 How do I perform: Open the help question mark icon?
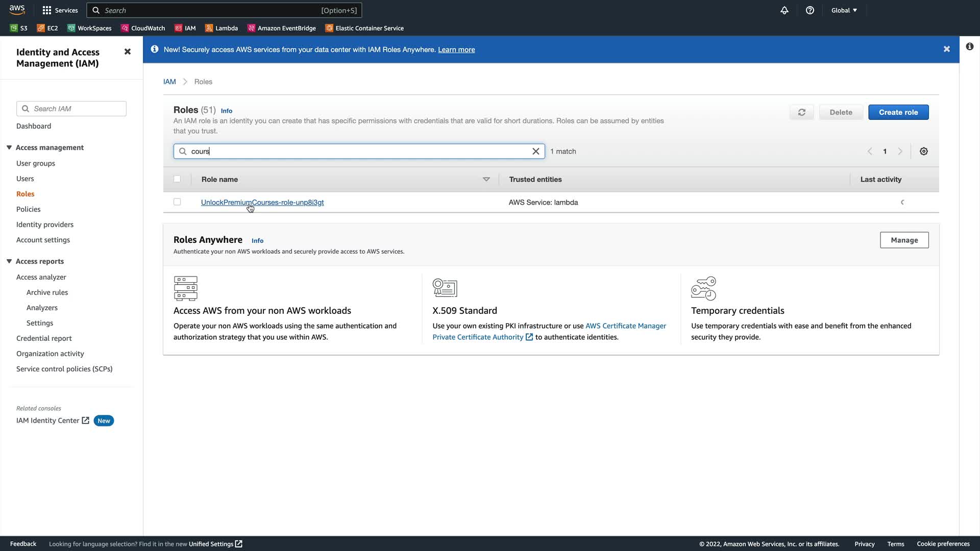pos(810,10)
